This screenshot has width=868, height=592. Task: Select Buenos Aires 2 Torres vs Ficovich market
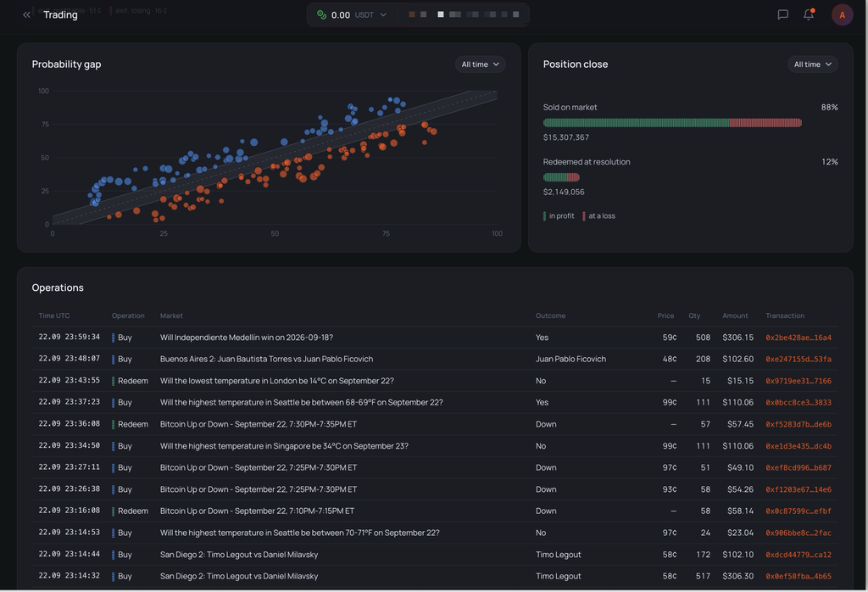pyautogui.click(x=266, y=359)
